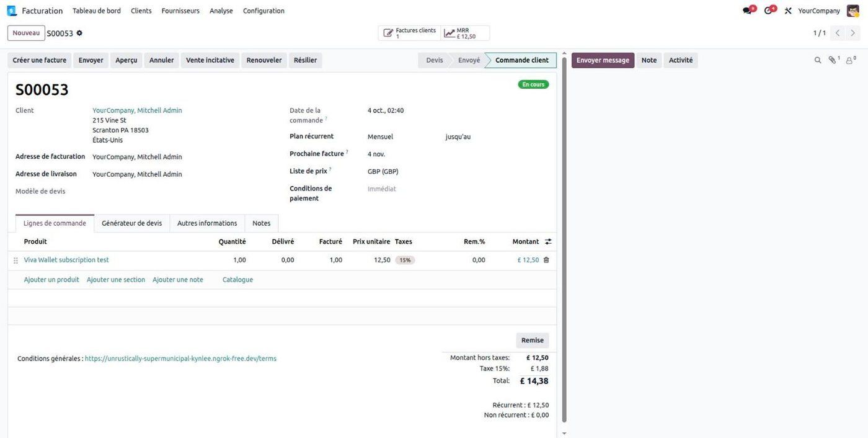This screenshot has height=438, width=868.
Task: Click the Renouveler button
Action: [264, 60]
